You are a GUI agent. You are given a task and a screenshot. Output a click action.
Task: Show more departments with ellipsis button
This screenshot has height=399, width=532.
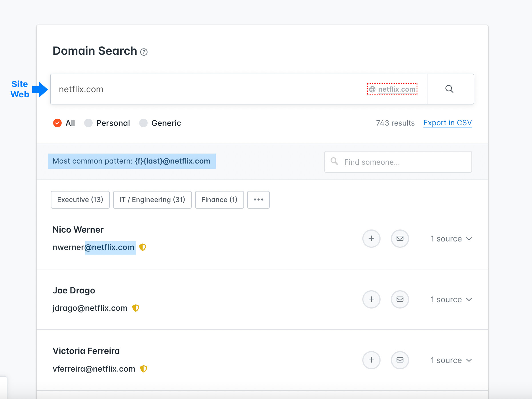258,199
